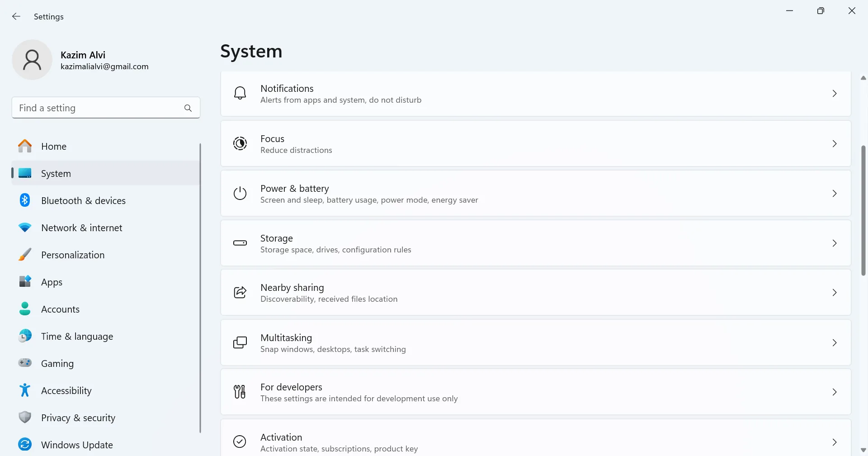Image resolution: width=868 pixels, height=456 pixels.
Task: Click the Notifications bell icon
Action: [x=240, y=94]
